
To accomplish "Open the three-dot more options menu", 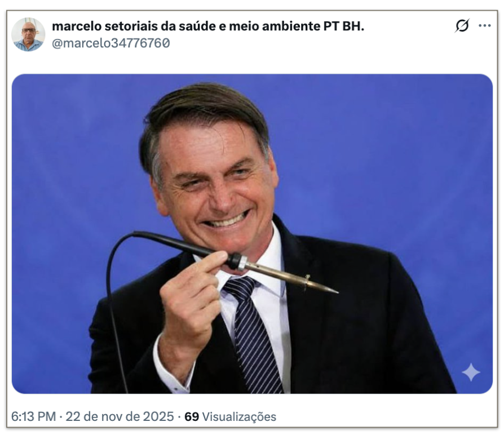I will pos(485,25).
